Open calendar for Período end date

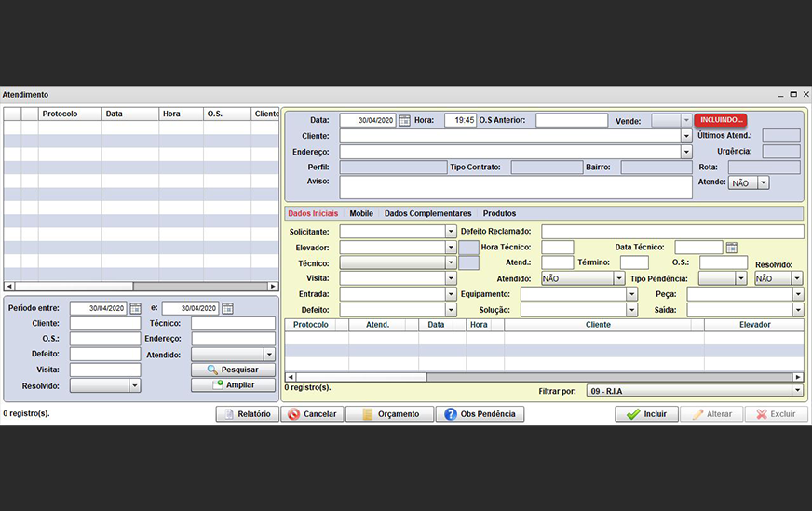coord(227,309)
